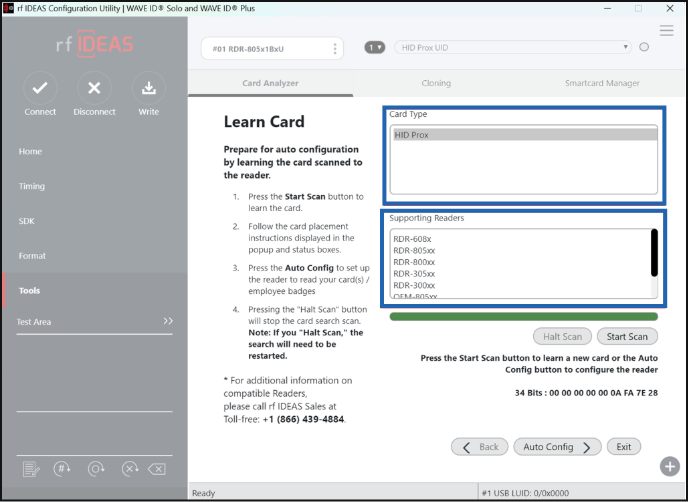
Task: Open the SDK section in sidebar
Action: (26, 221)
